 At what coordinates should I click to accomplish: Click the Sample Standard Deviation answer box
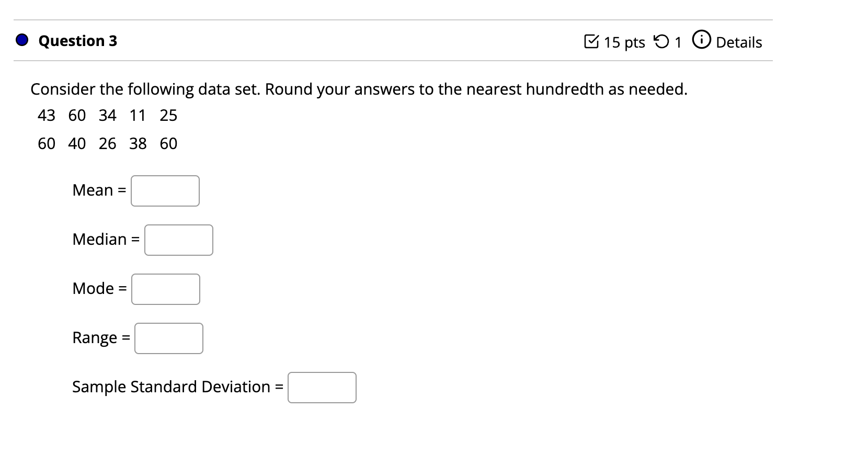(322, 388)
